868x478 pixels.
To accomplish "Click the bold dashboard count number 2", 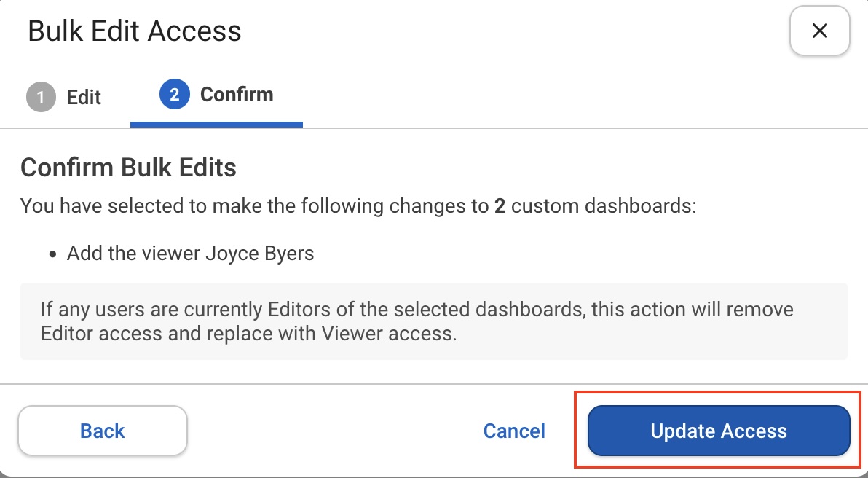I will tap(500, 206).
